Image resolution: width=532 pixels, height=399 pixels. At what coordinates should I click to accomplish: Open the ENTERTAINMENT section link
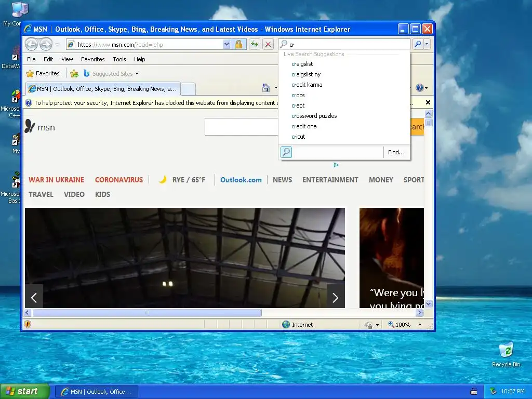(x=330, y=180)
